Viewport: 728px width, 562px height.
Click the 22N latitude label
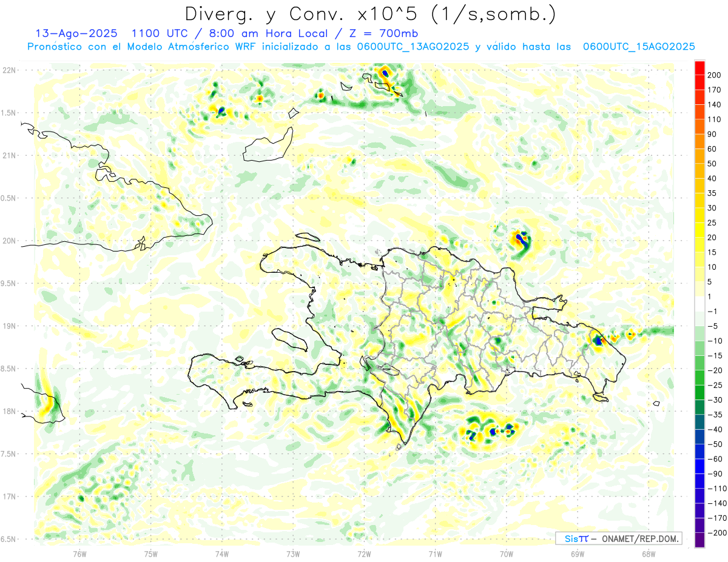9,70
